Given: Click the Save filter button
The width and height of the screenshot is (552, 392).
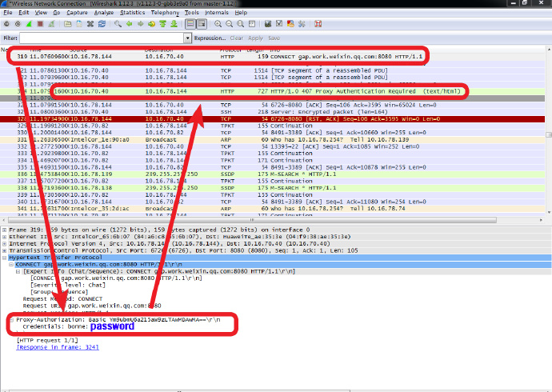Looking at the screenshot, I should point(274,38).
